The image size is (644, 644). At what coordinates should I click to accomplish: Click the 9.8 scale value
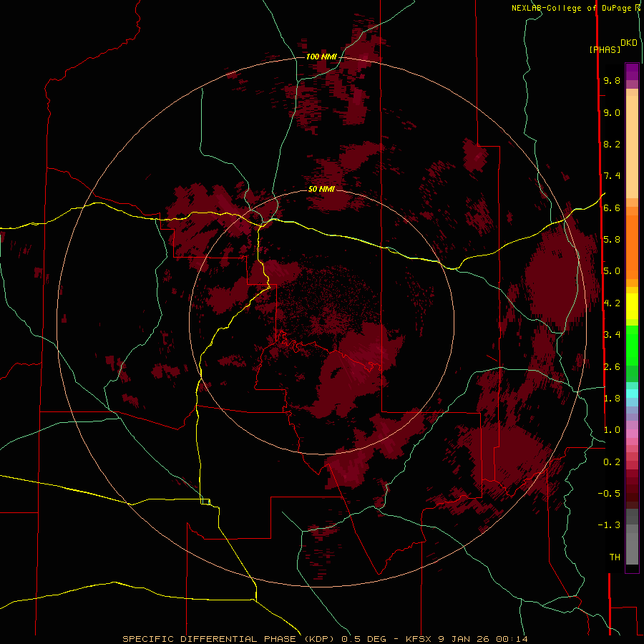612,80
